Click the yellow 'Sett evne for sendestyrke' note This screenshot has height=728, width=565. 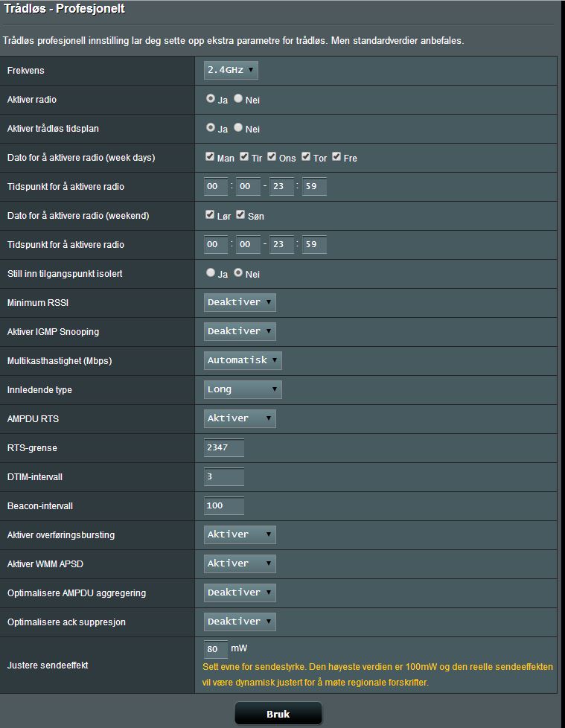(x=377, y=674)
